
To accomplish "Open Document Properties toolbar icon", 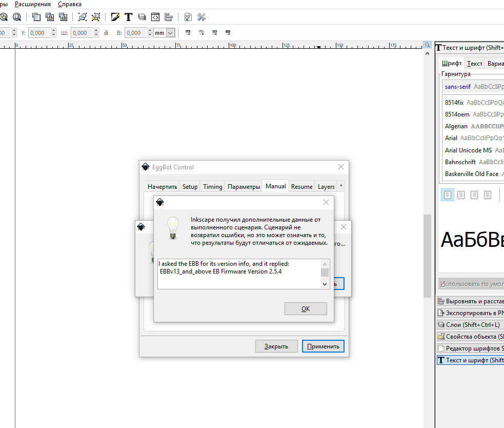I will coord(188,17).
